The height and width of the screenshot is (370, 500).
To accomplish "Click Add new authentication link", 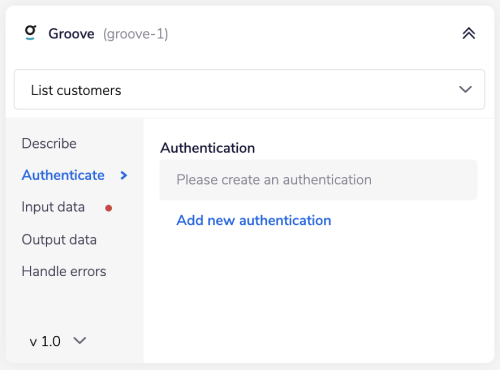I will click(254, 220).
